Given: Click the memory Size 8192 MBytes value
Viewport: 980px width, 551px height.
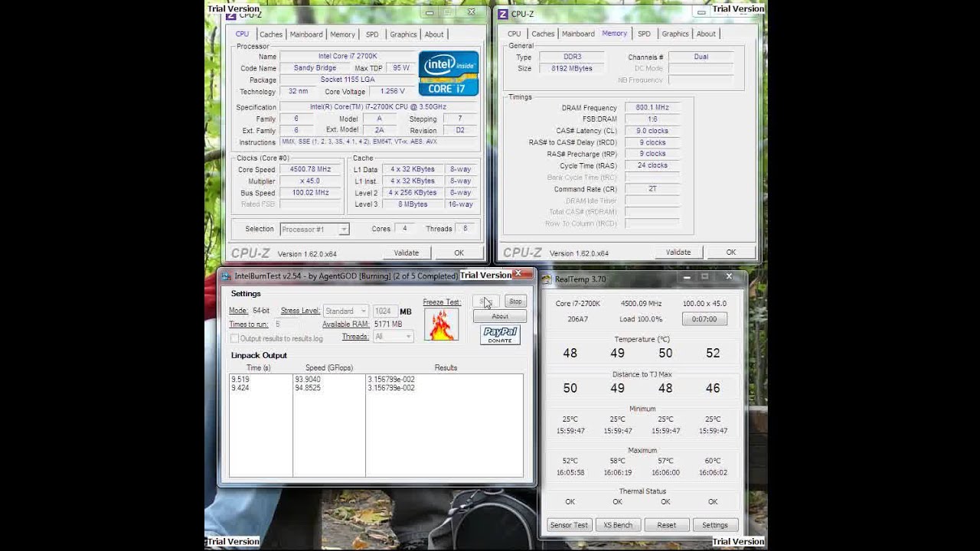Looking at the screenshot, I should tap(571, 68).
